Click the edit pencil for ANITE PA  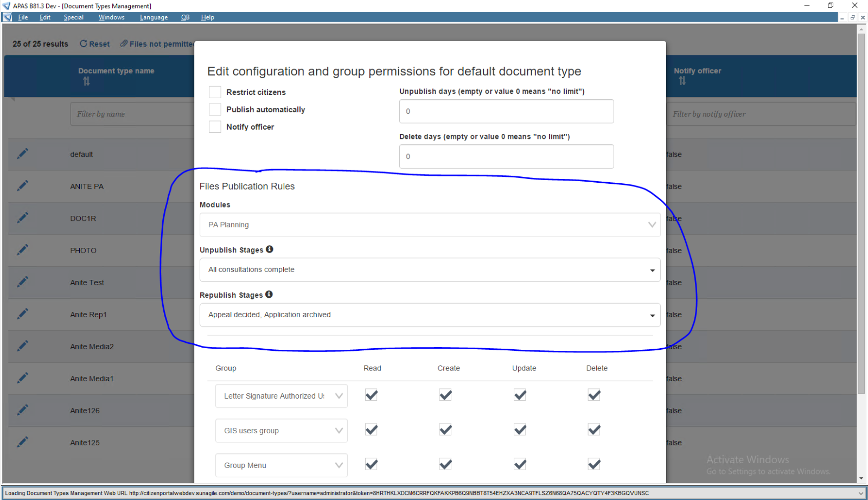coord(22,186)
